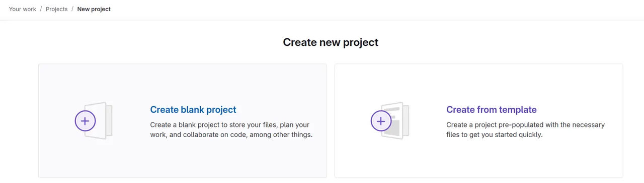Click the slash separator after Projects
Image resolution: width=644 pixels, height=183 pixels.
pyautogui.click(x=72, y=9)
